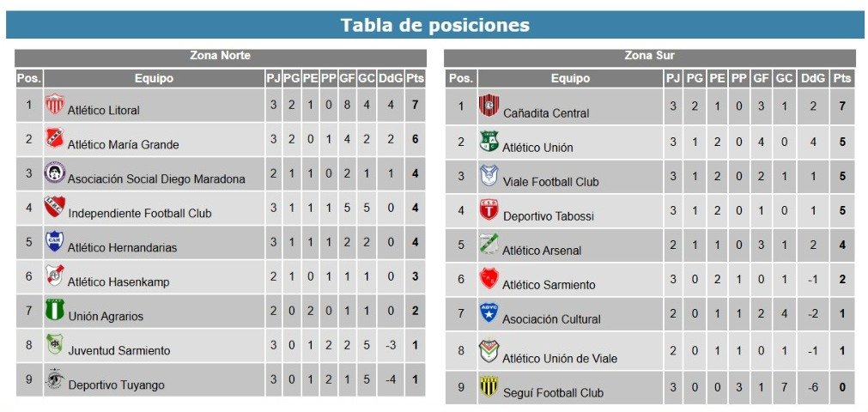Click the Cañadita Central club crest
Screen dimensions: 868x412
pyautogui.click(x=489, y=106)
